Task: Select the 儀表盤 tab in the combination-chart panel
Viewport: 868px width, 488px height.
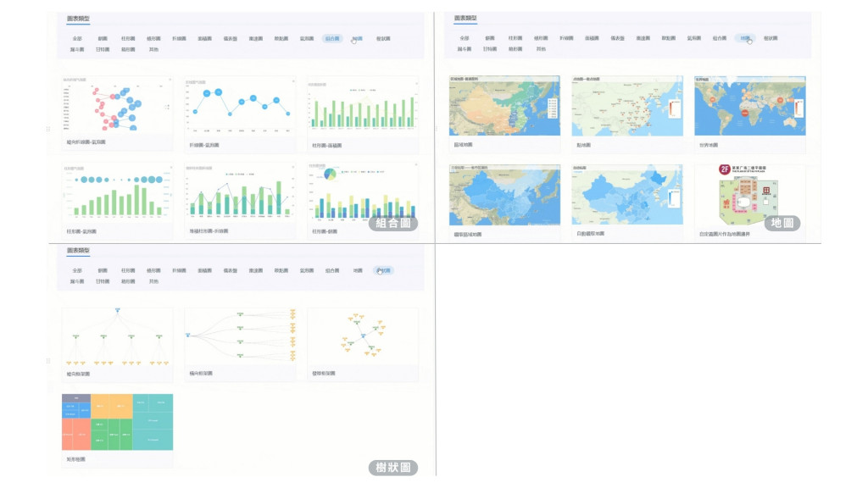Action: pyautogui.click(x=231, y=39)
